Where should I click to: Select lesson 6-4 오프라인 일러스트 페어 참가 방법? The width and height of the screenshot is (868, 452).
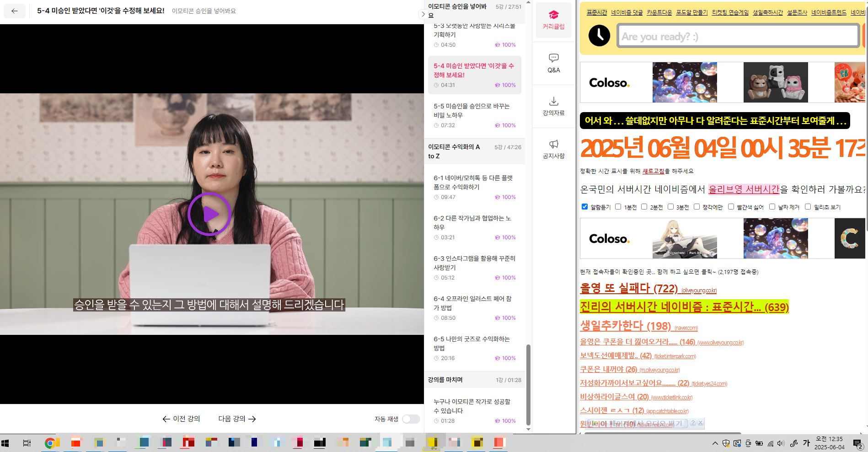[474, 308]
